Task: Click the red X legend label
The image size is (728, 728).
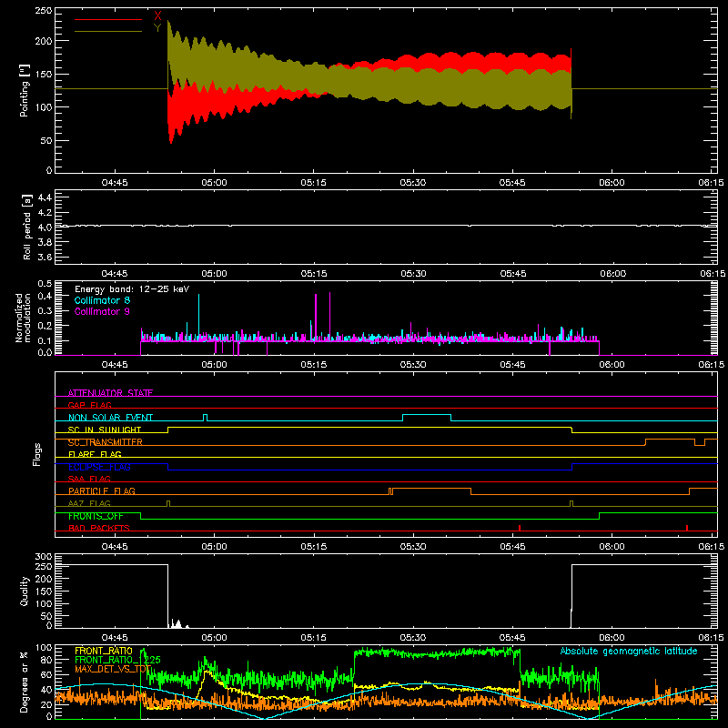Action: (x=157, y=15)
